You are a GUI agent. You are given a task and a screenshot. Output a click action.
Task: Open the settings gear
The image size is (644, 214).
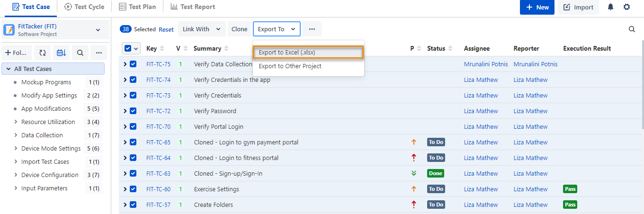click(627, 7)
